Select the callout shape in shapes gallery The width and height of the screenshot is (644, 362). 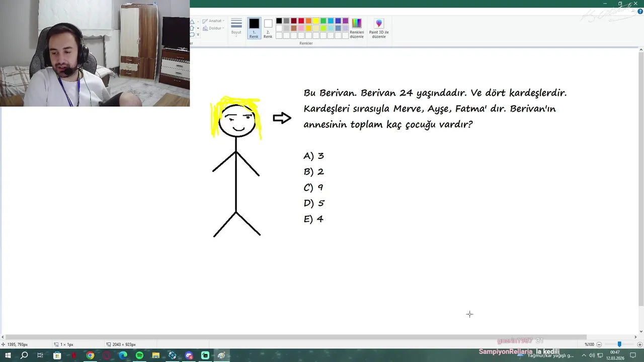click(x=192, y=35)
